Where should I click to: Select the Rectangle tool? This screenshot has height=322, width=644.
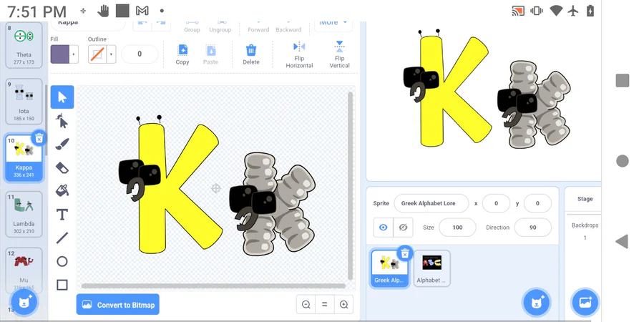62,285
